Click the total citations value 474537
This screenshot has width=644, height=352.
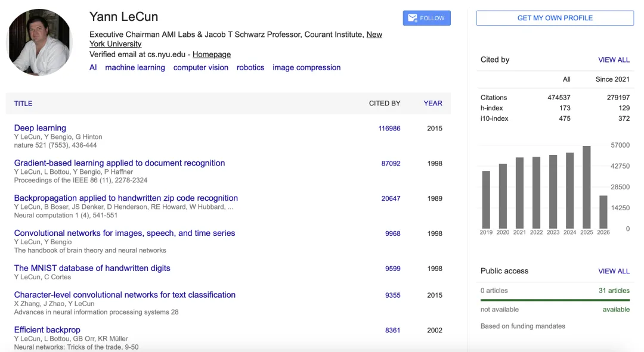point(559,98)
